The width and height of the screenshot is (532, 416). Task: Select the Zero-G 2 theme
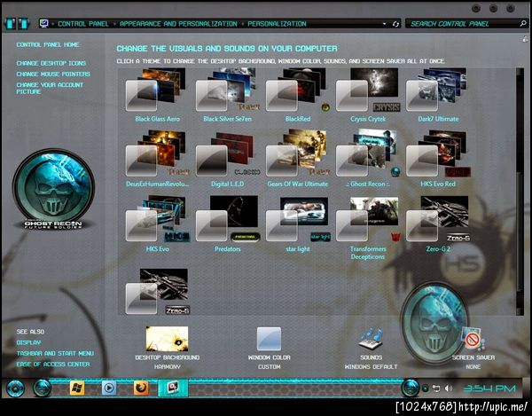pyautogui.click(x=438, y=224)
